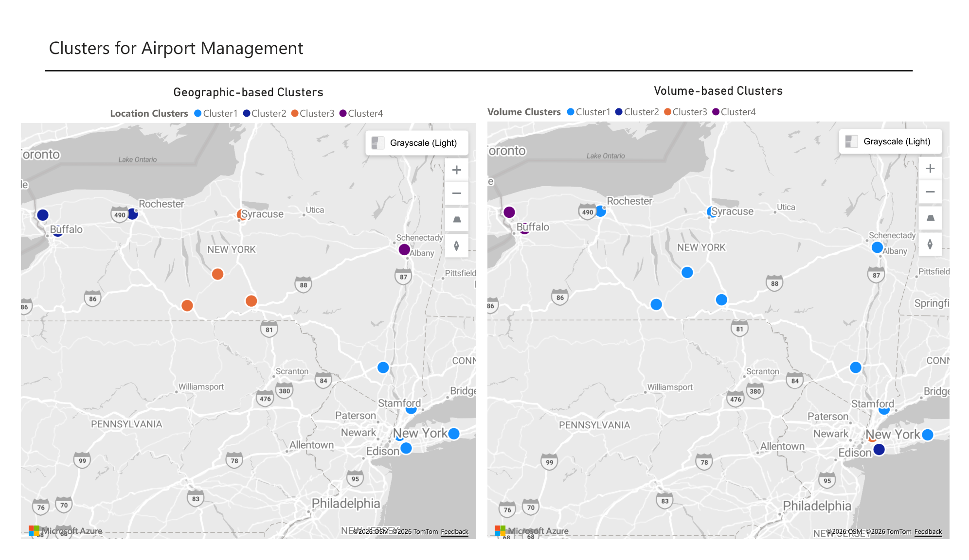The height and width of the screenshot is (560, 969).
Task: Click the Location Clusters legend title
Action: click(149, 113)
